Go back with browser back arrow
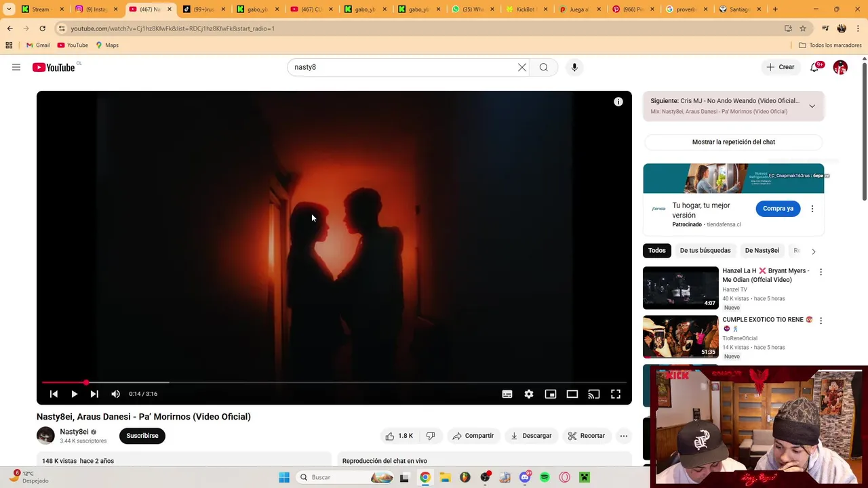Screen dimensions: 868x488 [9, 28]
